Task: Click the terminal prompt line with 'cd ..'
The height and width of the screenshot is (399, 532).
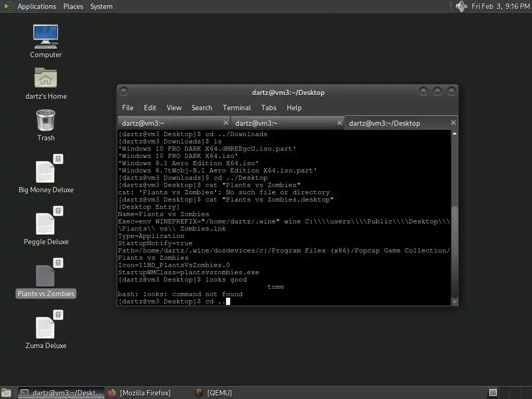Action: coord(174,301)
